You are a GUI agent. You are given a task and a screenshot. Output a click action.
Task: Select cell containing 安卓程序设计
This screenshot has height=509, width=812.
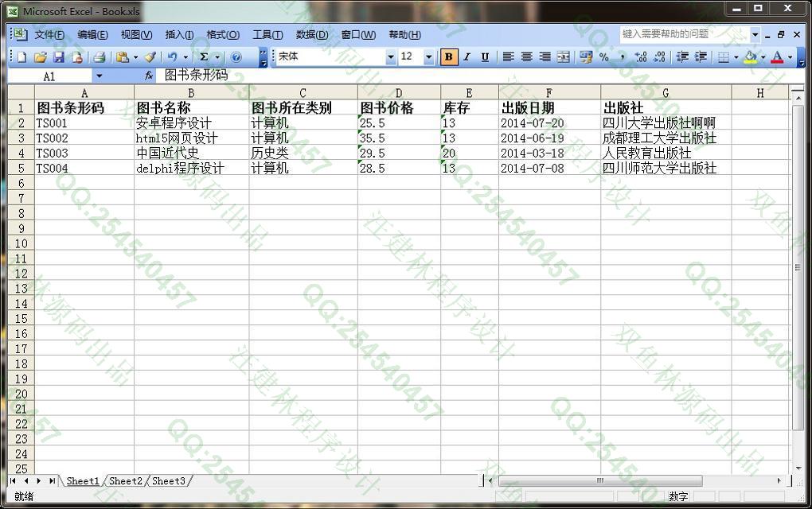point(192,123)
